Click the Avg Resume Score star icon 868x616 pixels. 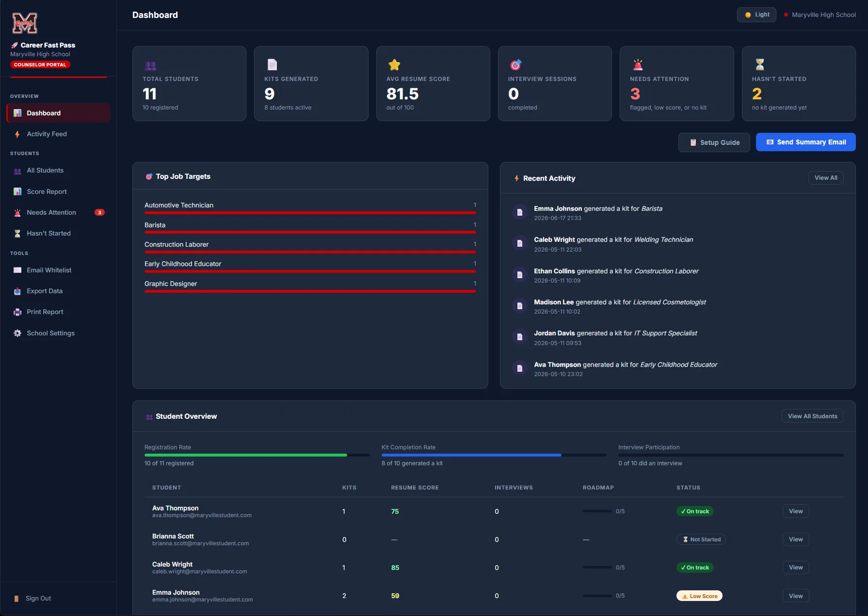394,64
